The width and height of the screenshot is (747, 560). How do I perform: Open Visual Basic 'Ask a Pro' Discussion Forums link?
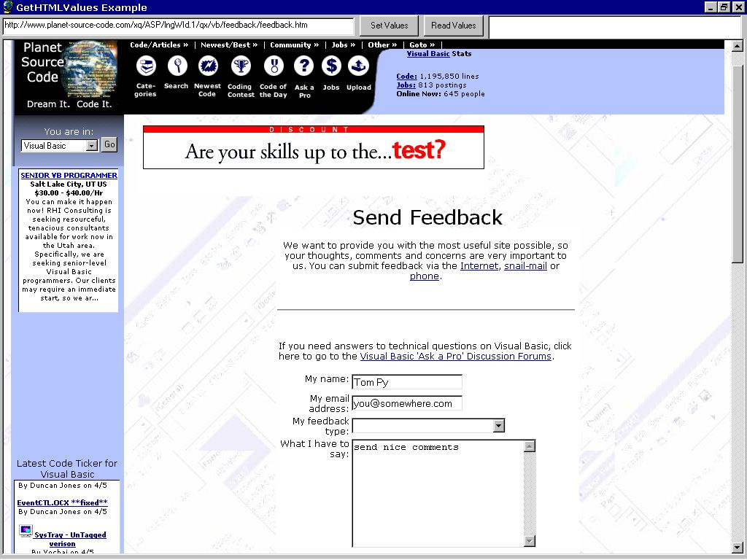pos(455,356)
